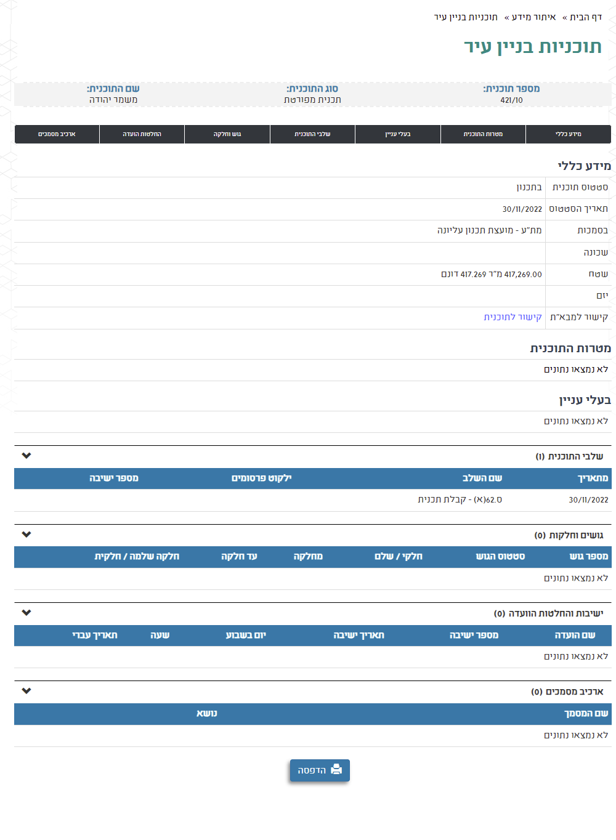This screenshot has height=840, width=616.
Task: Collapse the ישיבות והחלטות הוועדה section chevron
Action: (x=26, y=613)
